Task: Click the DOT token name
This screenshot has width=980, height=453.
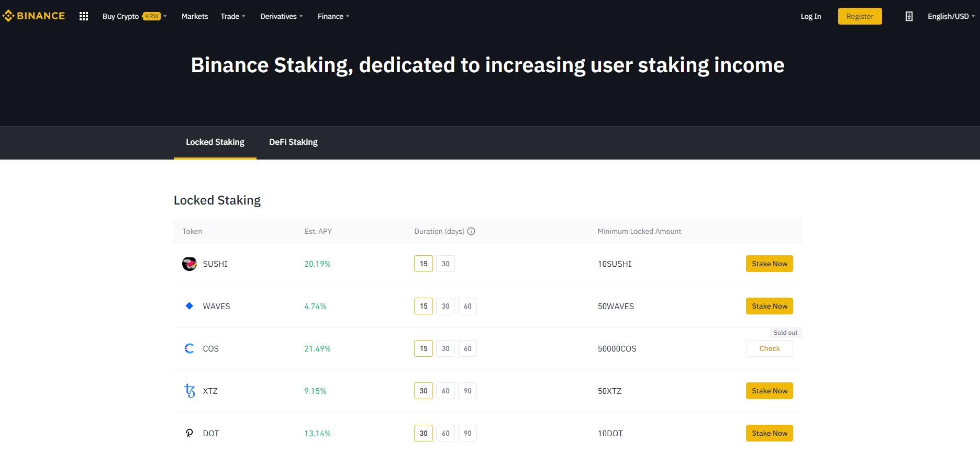Action: click(x=211, y=434)
